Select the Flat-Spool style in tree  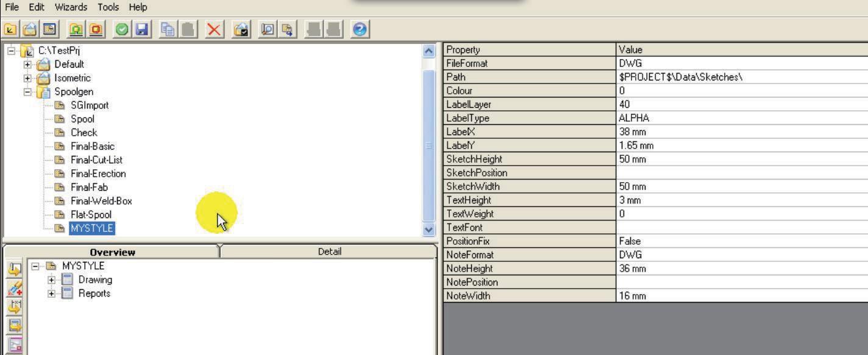click(x=91, y=214)
